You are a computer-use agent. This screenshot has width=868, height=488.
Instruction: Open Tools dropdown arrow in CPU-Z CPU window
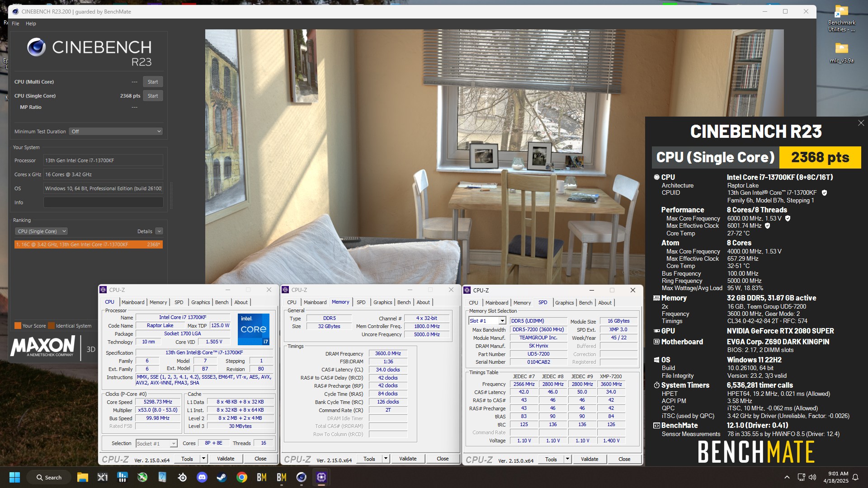coord(203,459)
